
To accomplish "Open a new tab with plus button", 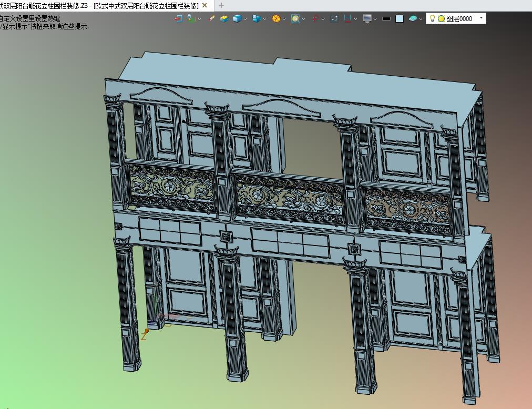I will 221,5.
